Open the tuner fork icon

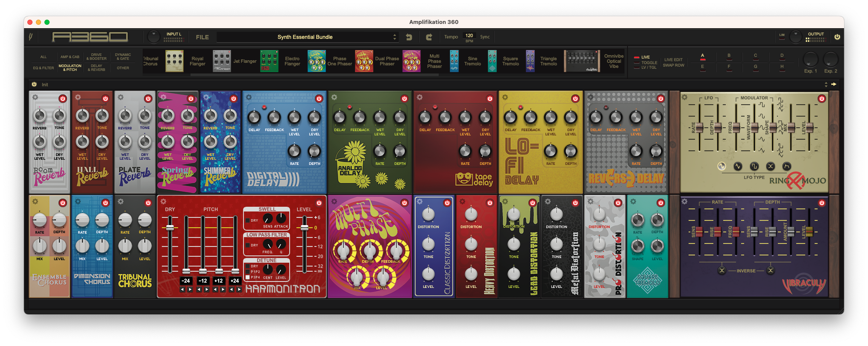tap(31, 37)
